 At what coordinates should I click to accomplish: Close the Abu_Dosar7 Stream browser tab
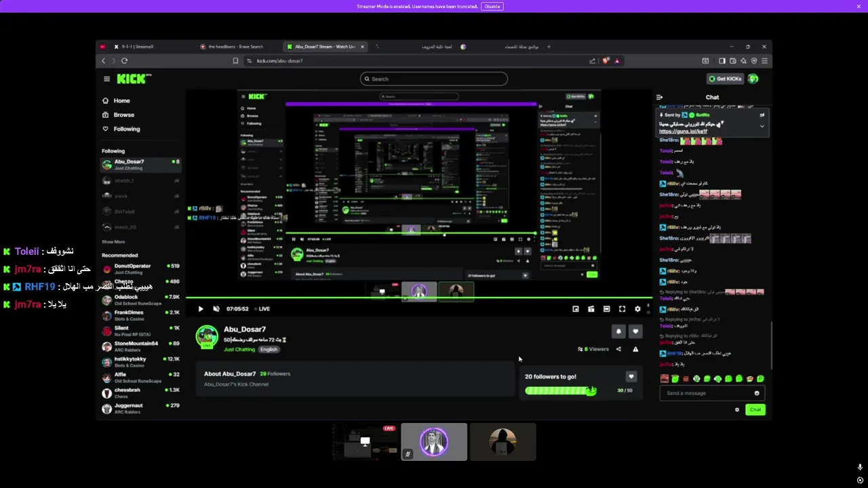(362, 47)
